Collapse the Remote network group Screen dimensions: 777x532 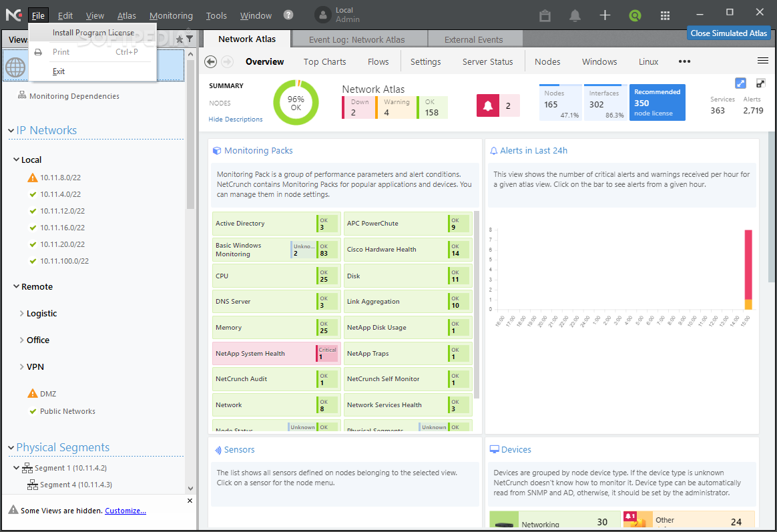[x=16, y=286]
